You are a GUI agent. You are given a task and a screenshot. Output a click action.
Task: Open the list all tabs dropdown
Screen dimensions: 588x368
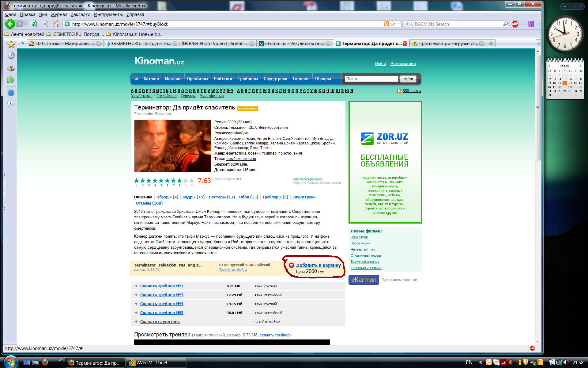538,44
